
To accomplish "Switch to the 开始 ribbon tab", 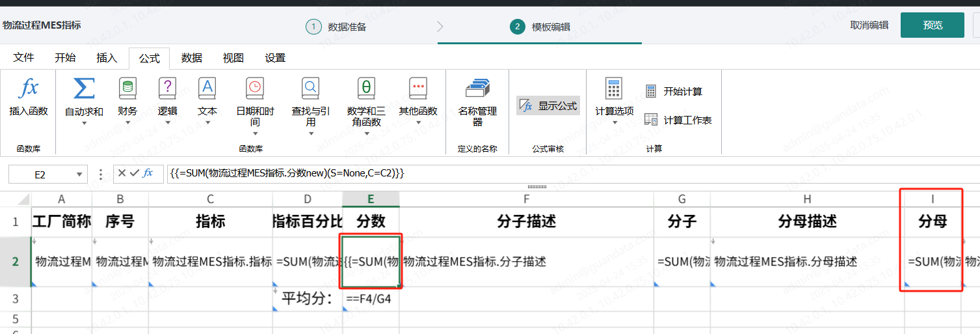I will click(65, 58).
